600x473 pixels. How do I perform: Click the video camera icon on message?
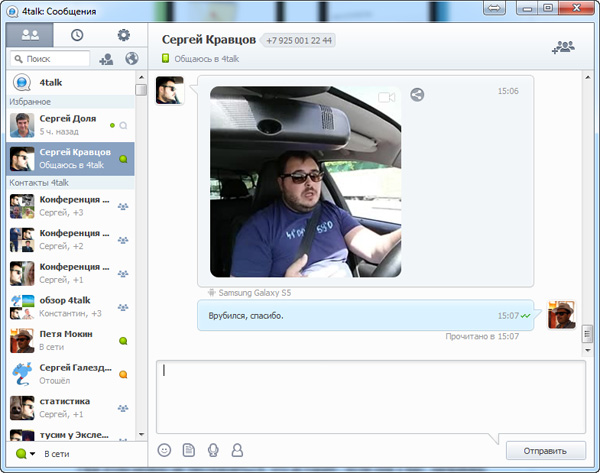387,96
